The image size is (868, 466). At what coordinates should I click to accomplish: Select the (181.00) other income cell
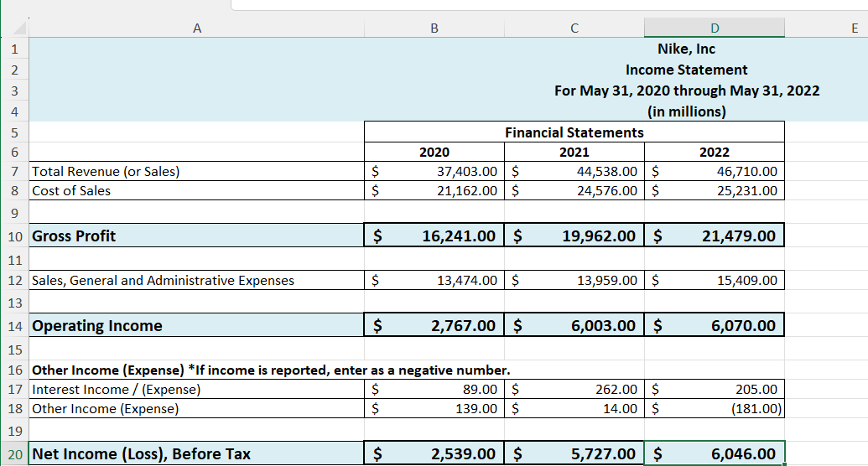click(715, 408)
